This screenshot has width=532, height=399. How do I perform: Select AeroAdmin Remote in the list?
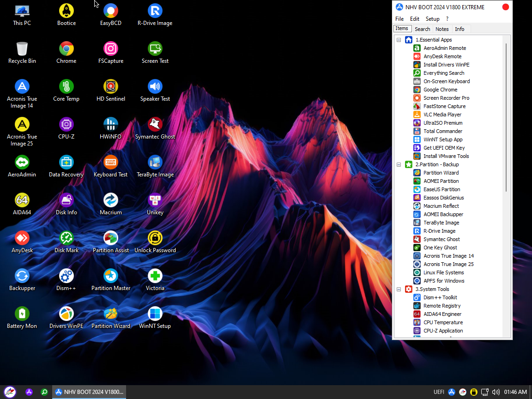[x=445, y=48]
